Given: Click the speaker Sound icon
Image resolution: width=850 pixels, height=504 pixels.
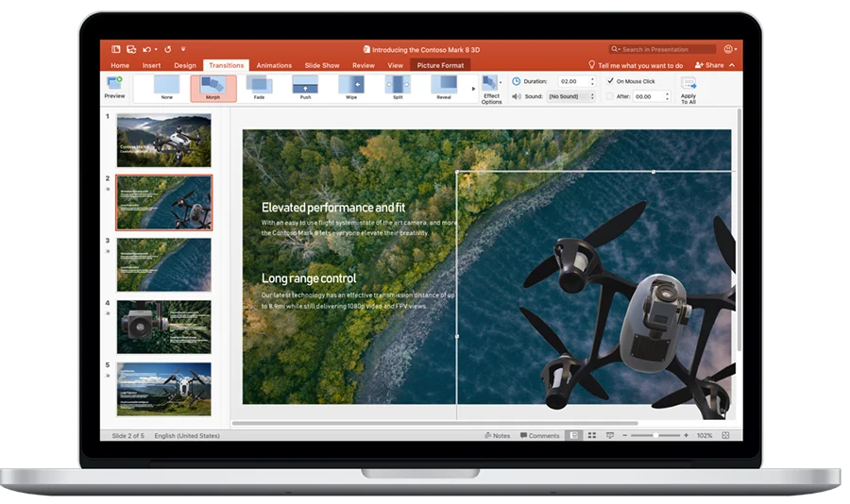Looking at the screenshot, I should 517,96.
